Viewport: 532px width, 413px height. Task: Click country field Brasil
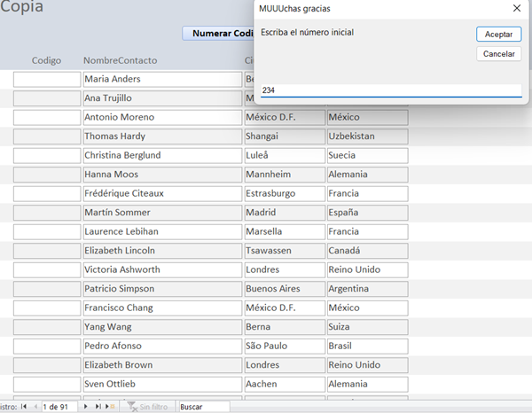coord(367,346)
